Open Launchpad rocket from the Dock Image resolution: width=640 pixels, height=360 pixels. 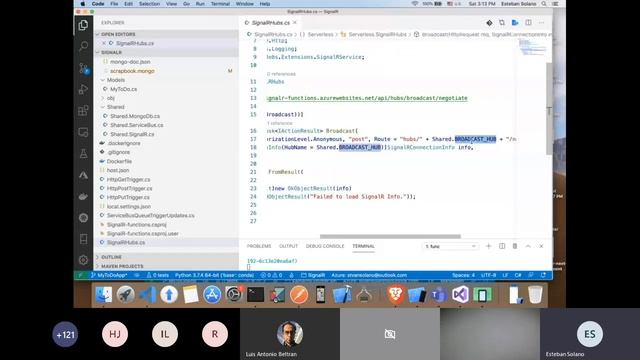125,294
